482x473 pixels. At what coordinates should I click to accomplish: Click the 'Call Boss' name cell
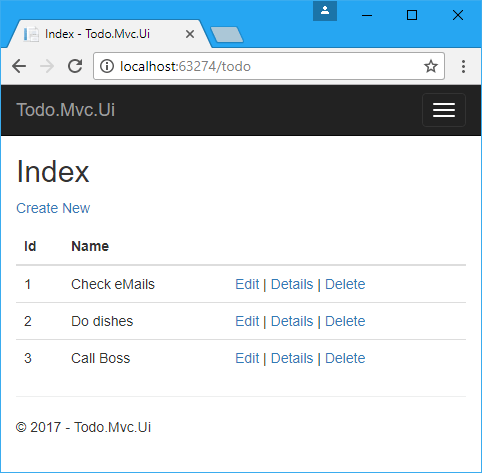100,358
